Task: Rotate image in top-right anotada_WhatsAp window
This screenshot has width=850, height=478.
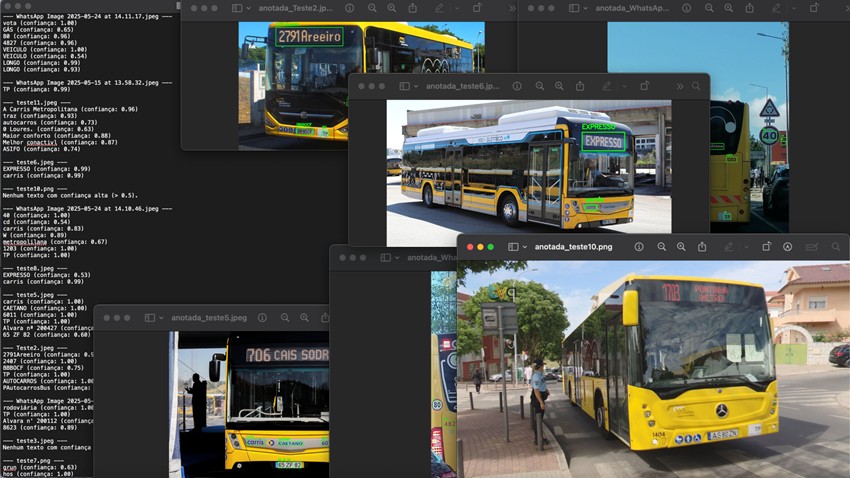Action: tap(814, 8)
